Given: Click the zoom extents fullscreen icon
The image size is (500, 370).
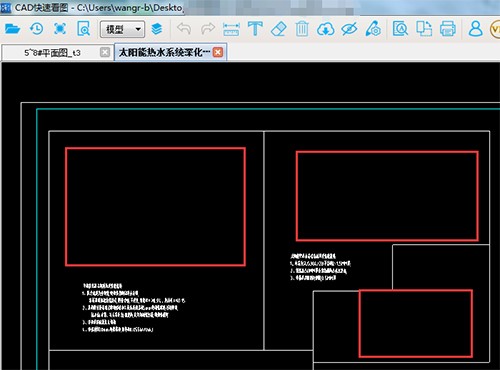Looking at the screenshot, I should tap(60, 29).
